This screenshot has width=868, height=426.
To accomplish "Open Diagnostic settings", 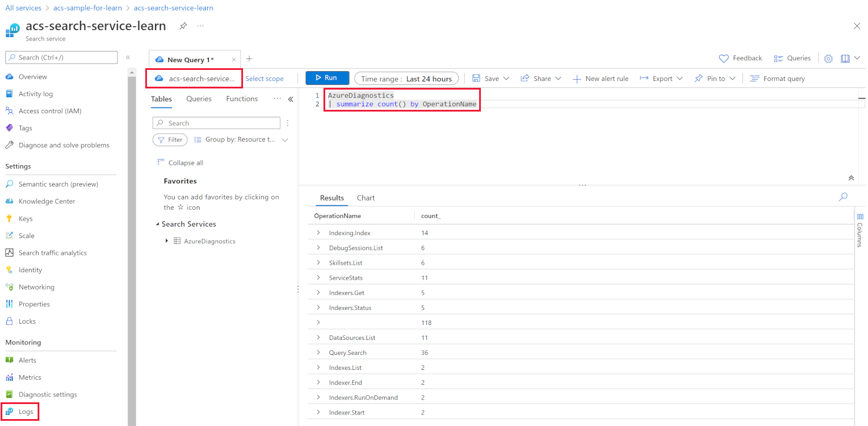I will click(47, 394).
